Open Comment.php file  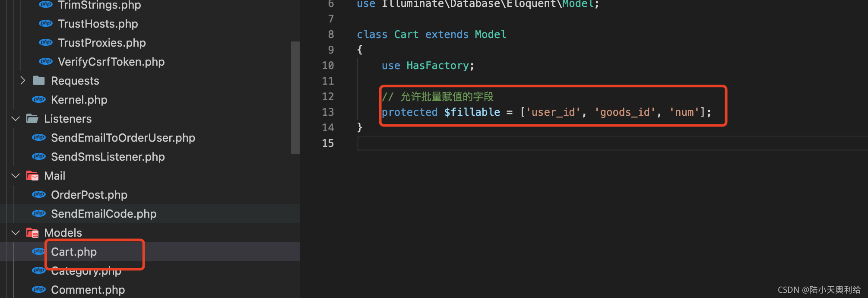click(88, 290)
